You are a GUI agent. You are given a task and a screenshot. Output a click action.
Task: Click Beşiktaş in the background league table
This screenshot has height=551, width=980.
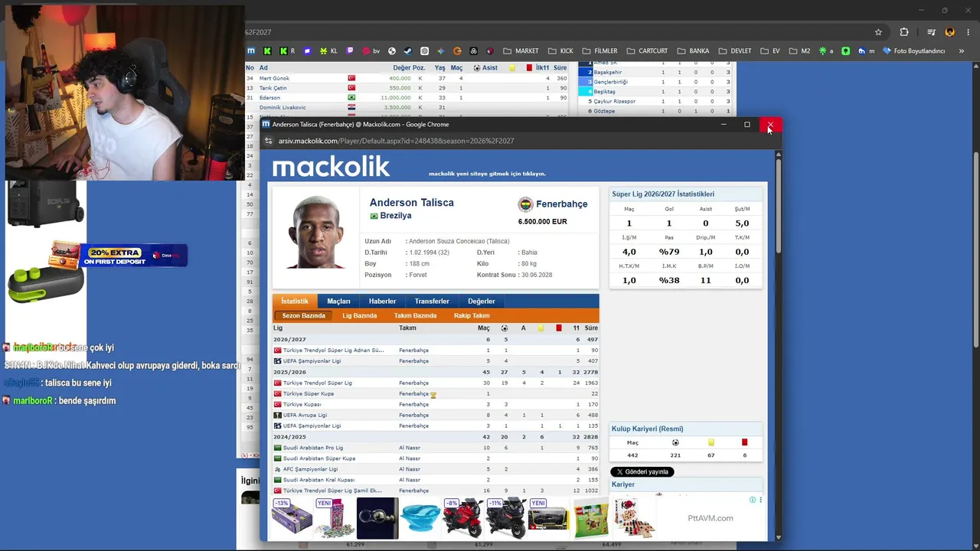click(605, 92)
